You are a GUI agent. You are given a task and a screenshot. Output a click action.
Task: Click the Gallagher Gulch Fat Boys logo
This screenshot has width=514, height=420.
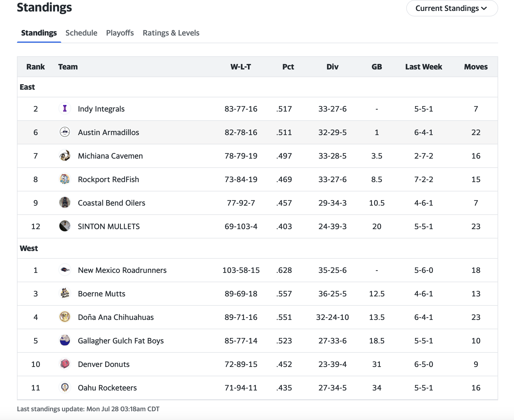65,341
